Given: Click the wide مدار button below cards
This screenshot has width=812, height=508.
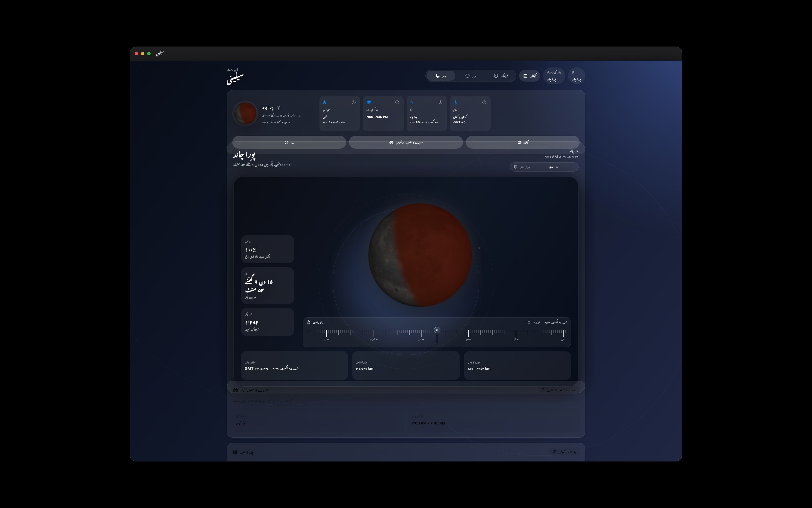Looking at the screenshot, I should [289, 143].
